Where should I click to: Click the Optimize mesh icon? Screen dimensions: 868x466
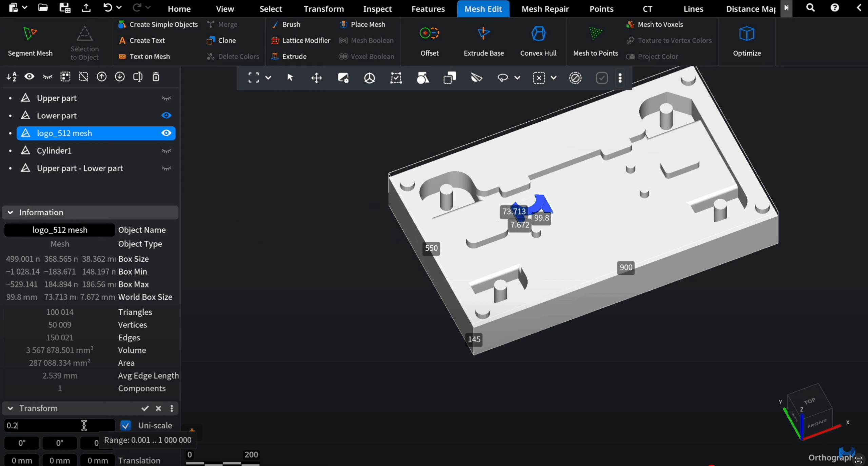click(x=747, y=34)
